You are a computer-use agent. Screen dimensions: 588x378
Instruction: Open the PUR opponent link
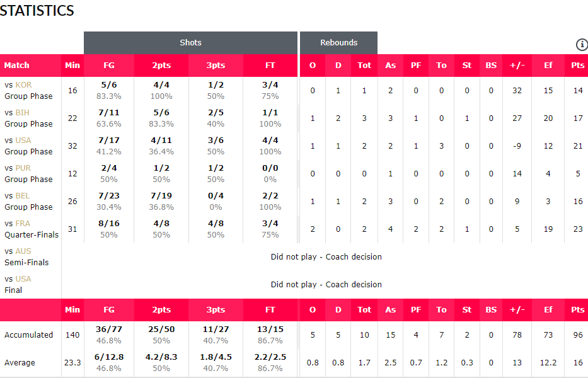pos(23,168)
